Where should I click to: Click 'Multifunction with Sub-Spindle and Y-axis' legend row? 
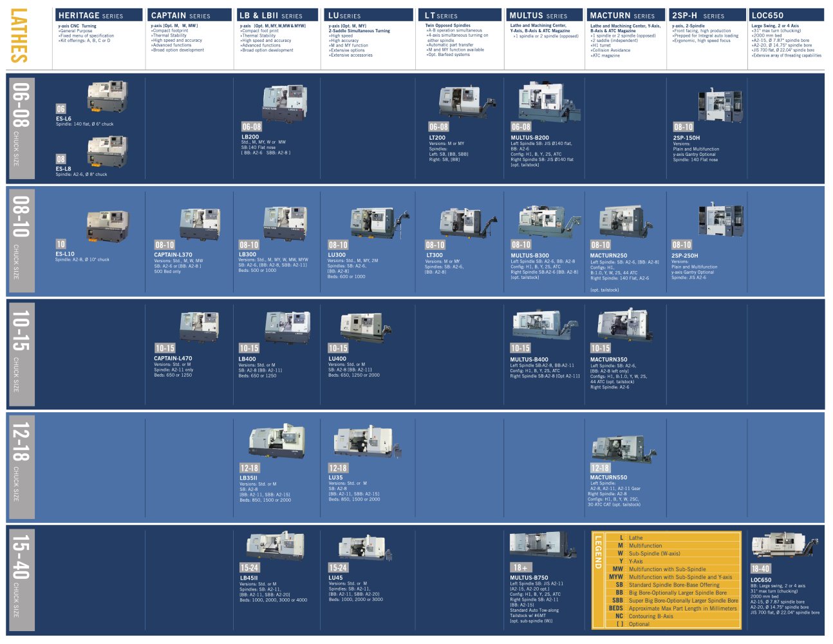(673, 577)
